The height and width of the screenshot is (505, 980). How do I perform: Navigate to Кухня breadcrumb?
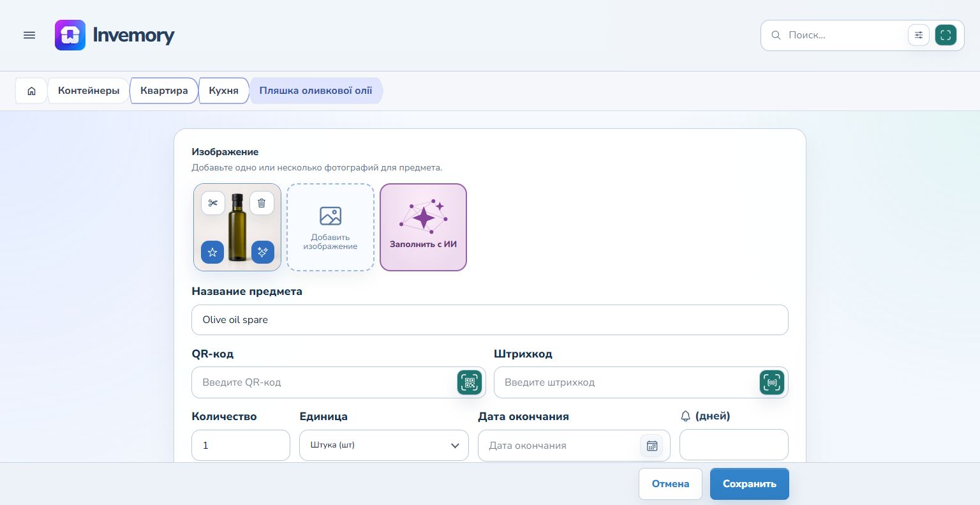click(x=223, y=91)
